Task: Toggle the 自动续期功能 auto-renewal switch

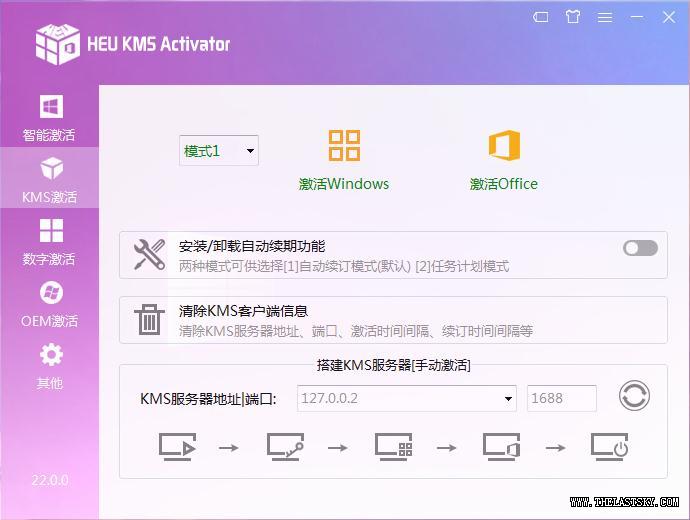Action: (640, 248)
